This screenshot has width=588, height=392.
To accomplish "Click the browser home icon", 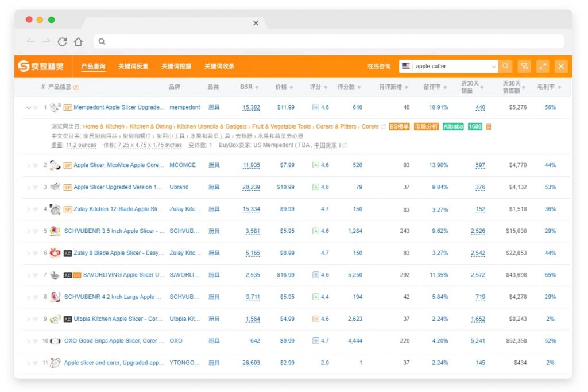I will click(78, 41).
